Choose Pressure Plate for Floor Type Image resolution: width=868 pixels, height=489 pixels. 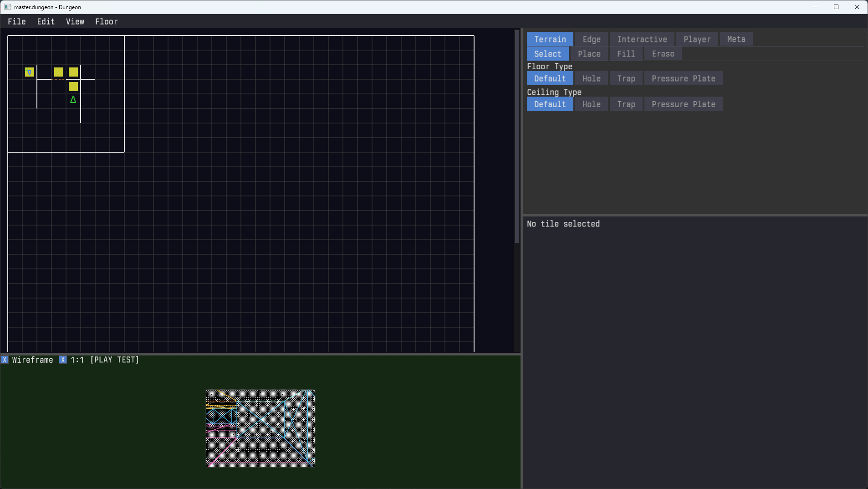[683, 78]
